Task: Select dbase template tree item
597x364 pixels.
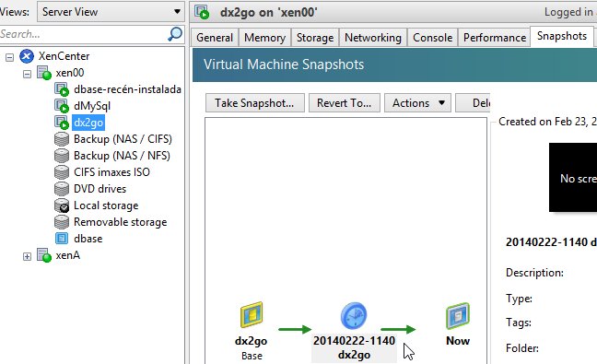Action: point(88,239)
